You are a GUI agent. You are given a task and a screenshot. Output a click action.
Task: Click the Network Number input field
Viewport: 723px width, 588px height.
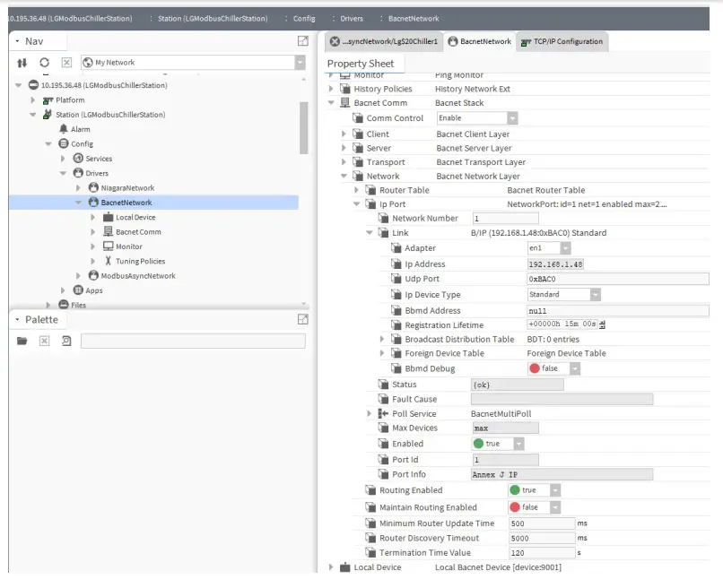coord(505,219)
